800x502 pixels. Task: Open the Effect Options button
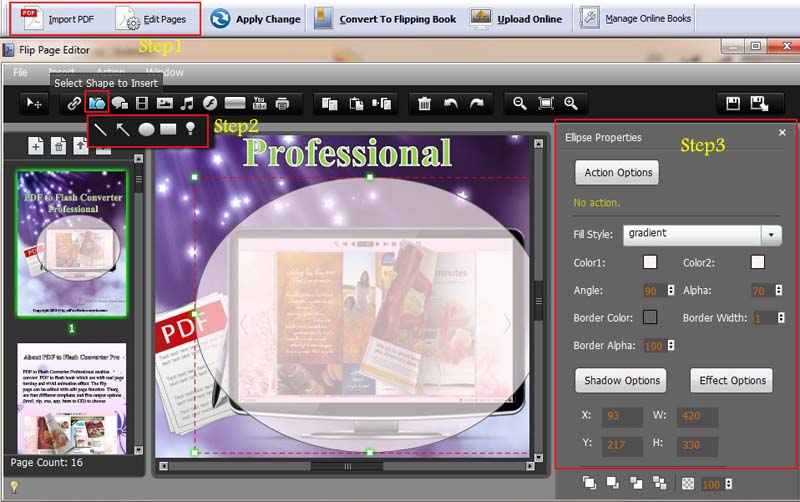(732, 381)
